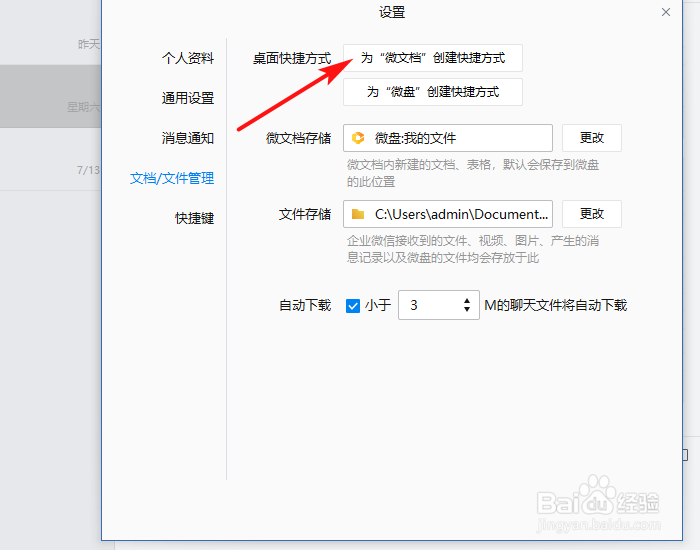Create desktop shortcut for 微盘

tap(433, 92)
